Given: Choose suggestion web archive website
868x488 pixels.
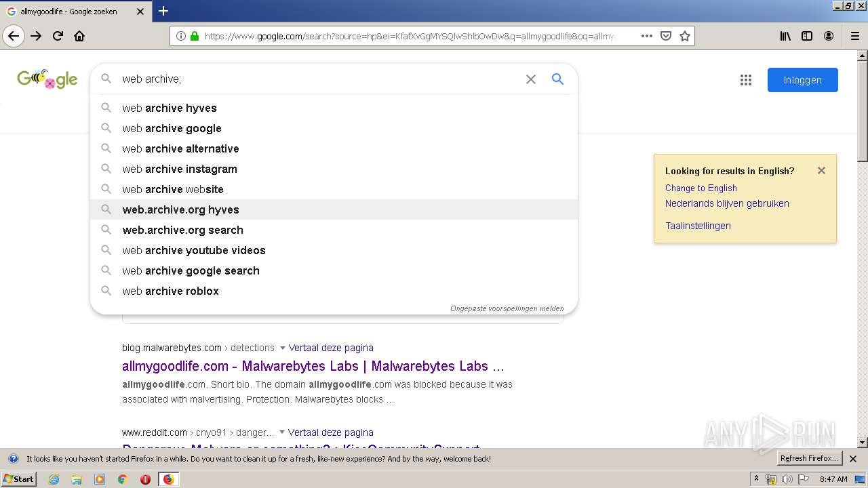Looking at the screenshot, I should pos(334,189).
